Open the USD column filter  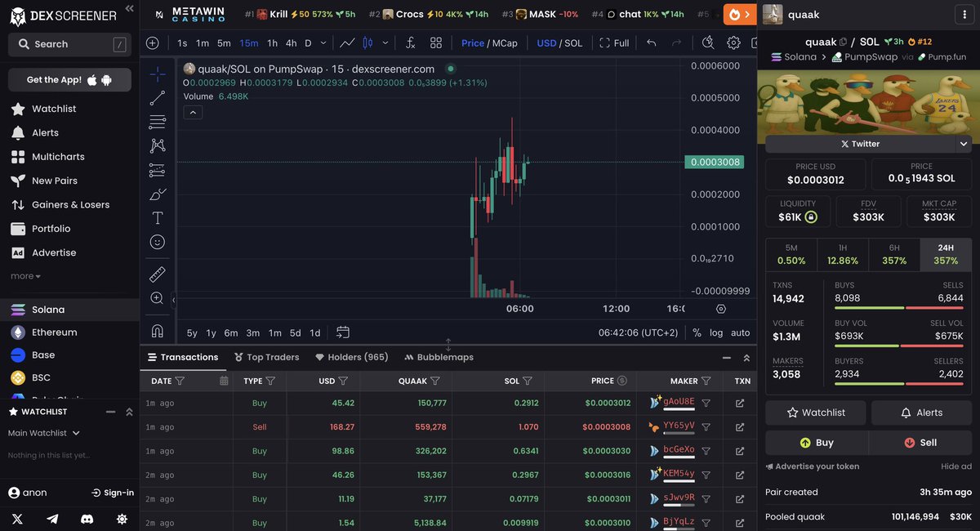(x=343, y=381)
